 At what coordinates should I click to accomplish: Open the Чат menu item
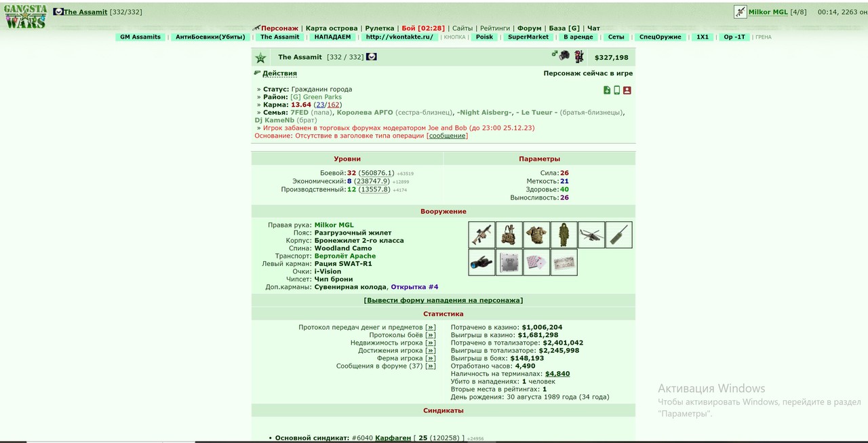[x=593, y=28]
